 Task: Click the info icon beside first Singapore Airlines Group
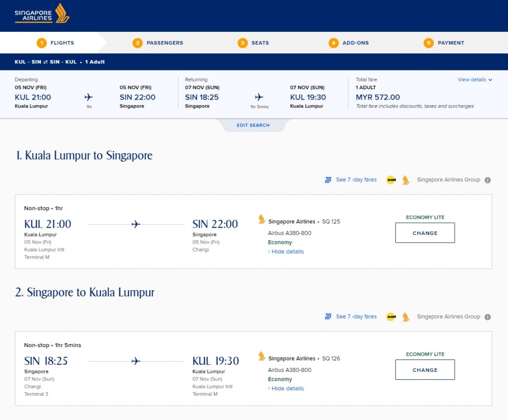[488, 180]
